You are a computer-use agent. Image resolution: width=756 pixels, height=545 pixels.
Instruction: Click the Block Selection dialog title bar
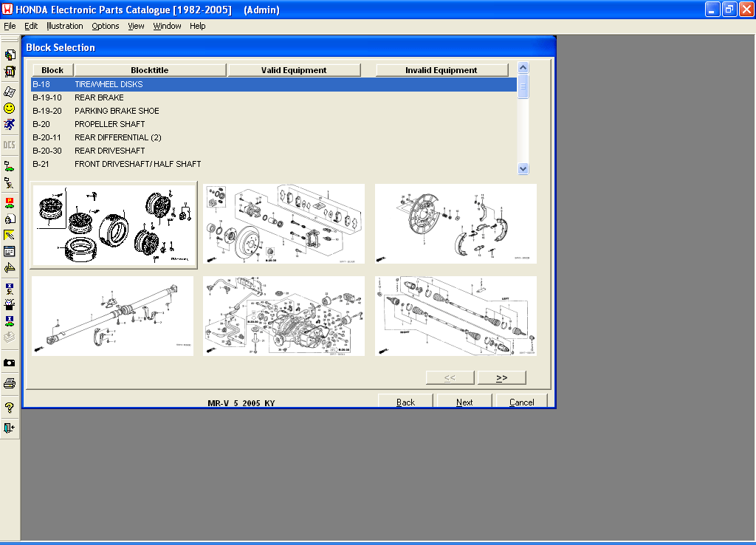tap(289, 47)
